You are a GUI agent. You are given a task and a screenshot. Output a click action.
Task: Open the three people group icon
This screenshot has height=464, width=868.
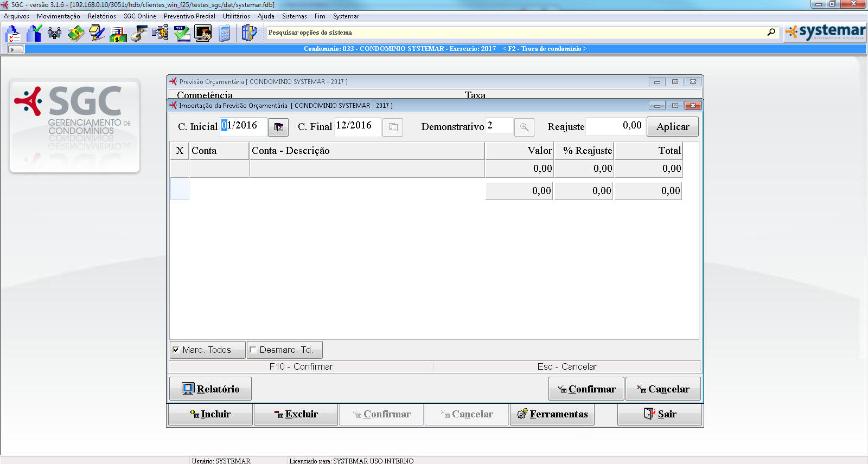(x=54, y=34)
